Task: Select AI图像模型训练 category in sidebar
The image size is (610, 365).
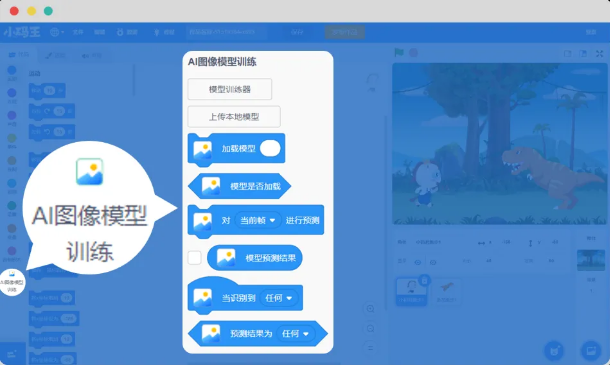Action: [x=12, y=283]
